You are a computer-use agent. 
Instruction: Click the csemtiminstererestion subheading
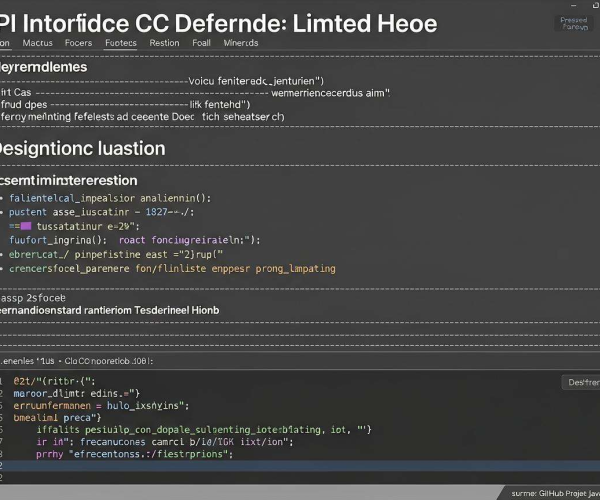(68, 180)
